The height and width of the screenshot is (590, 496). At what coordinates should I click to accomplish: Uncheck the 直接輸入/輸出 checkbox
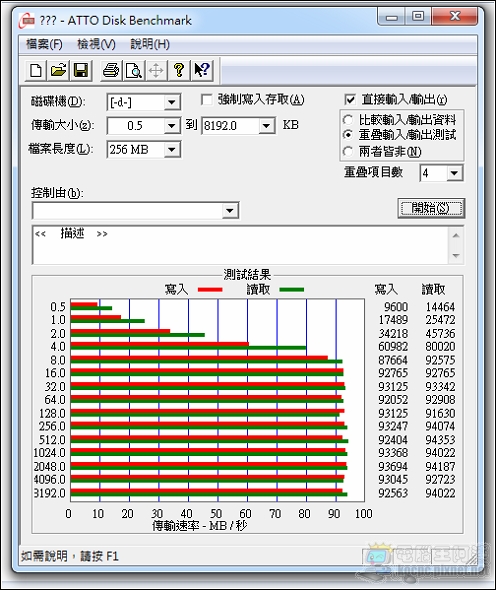(350, 100)
